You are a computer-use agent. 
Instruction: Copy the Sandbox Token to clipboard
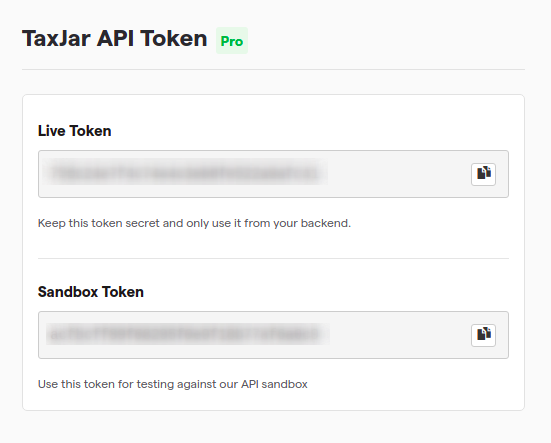(483, 335)
